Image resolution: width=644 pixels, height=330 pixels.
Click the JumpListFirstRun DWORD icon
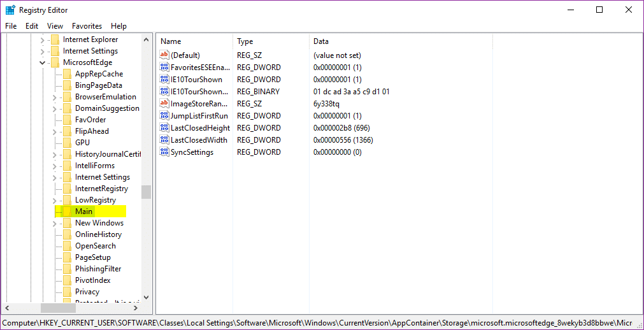point(164,115)
